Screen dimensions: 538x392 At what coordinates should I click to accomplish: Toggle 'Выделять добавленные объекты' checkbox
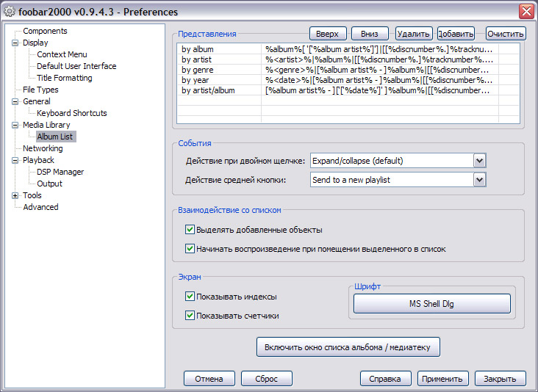(190, 230)
